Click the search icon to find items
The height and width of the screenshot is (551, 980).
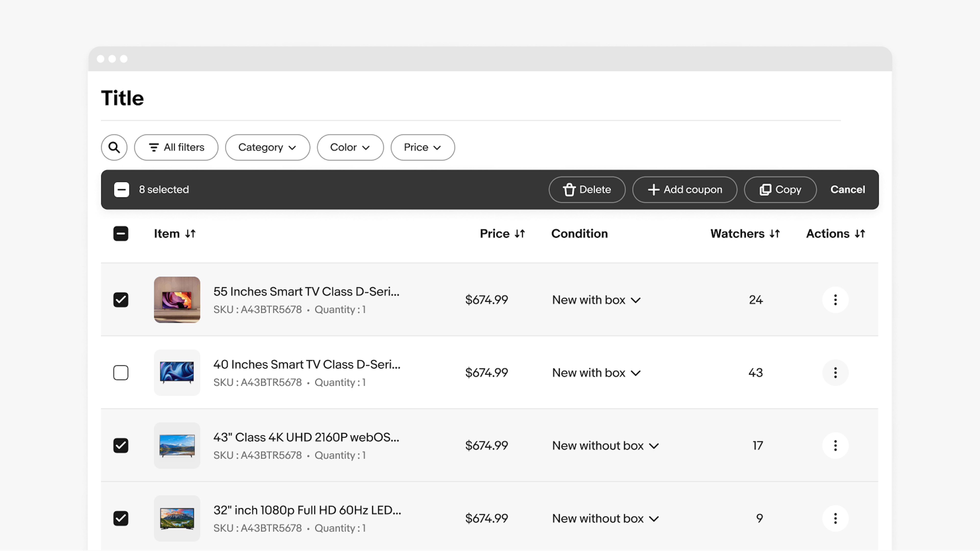click(114, 147)
